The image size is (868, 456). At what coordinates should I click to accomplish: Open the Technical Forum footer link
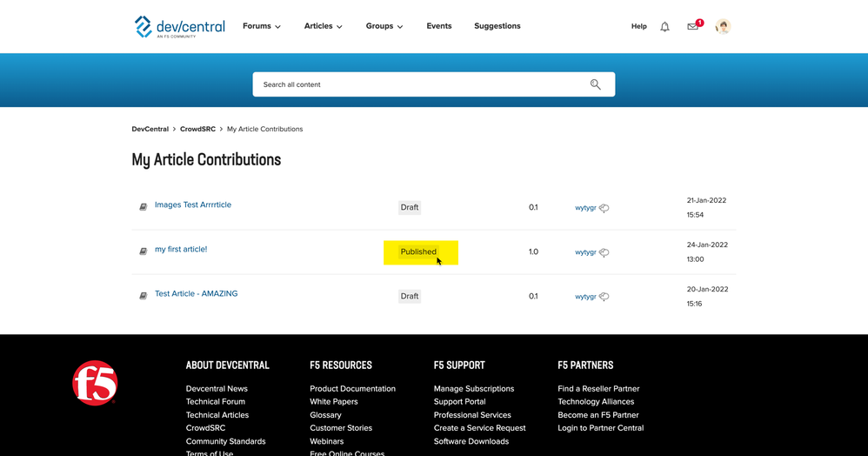click(x=216, y=402)
